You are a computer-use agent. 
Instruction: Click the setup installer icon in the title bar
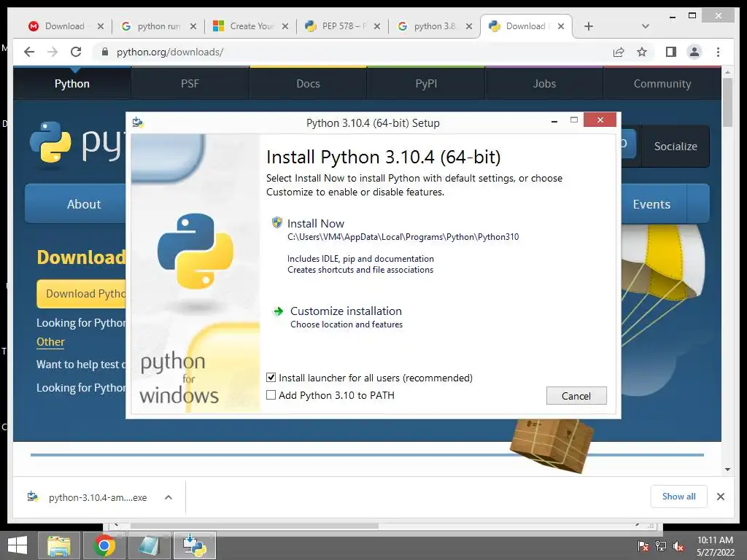point(138,122)
